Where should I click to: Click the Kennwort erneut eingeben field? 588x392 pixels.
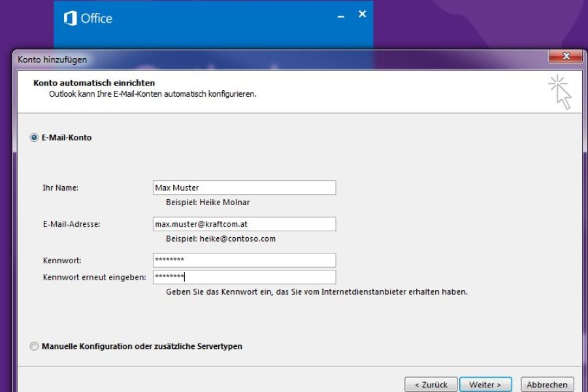[244, 277]
